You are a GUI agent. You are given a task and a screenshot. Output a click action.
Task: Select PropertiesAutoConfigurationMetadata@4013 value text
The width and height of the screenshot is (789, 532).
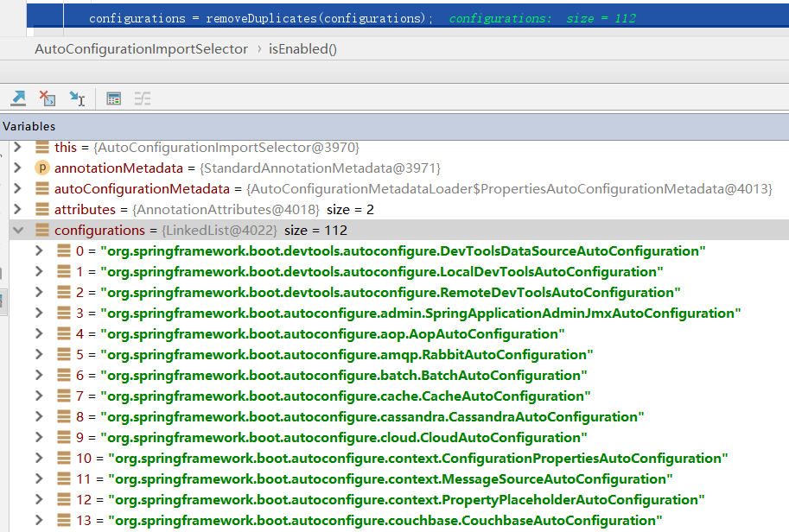(509, 188)
